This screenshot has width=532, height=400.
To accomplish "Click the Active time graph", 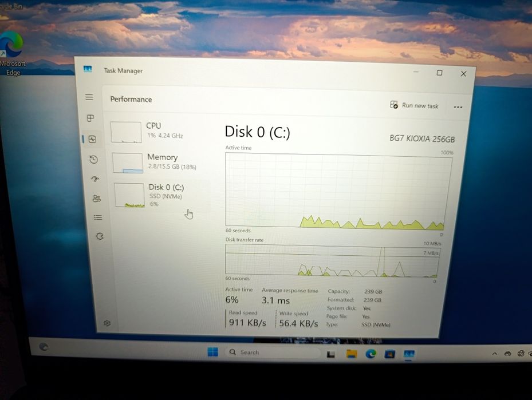I will click(338, 191).
